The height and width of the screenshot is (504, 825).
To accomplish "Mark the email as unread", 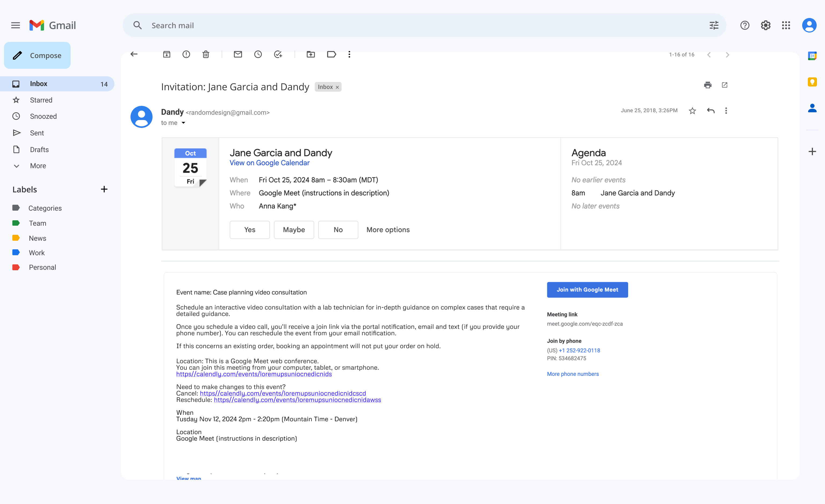I will point(238,54).
